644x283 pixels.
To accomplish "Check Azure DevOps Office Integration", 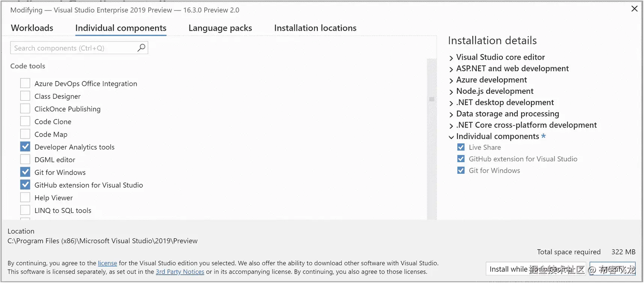I will pyautogui.click(x=25, y=83).
